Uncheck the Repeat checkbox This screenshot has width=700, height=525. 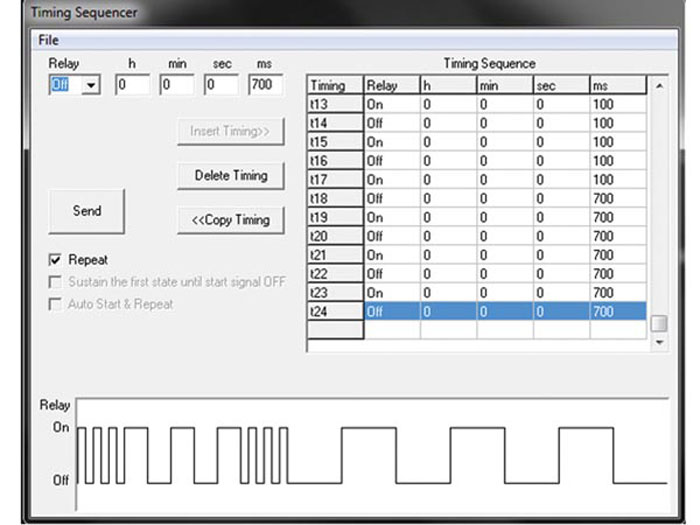point(58,260)
